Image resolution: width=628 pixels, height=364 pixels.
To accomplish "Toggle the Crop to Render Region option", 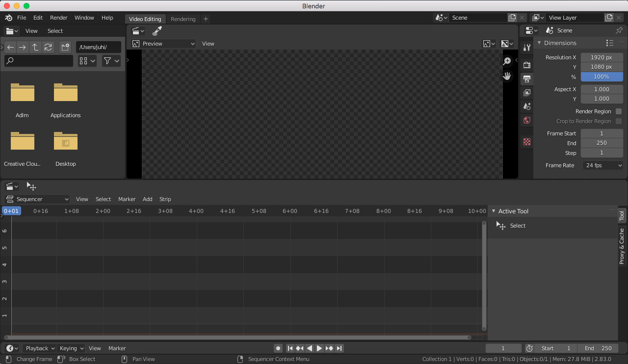I will click(x=619, y=121).
